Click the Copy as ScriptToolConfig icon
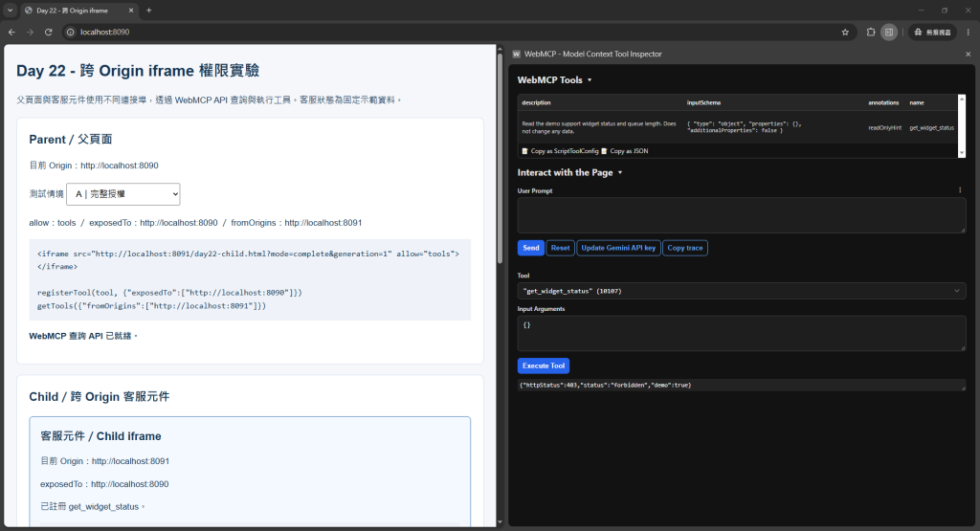 point(525,151)
